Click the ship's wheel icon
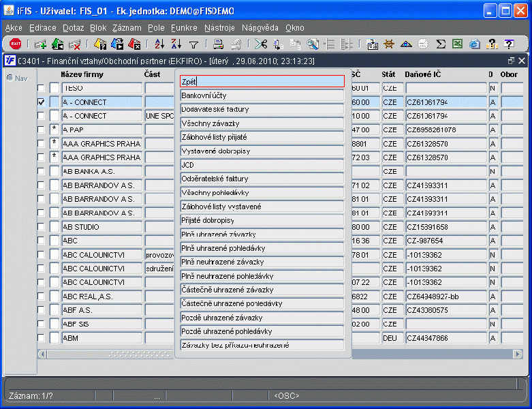This screenshot has width=532, height=409. point(389,44)
